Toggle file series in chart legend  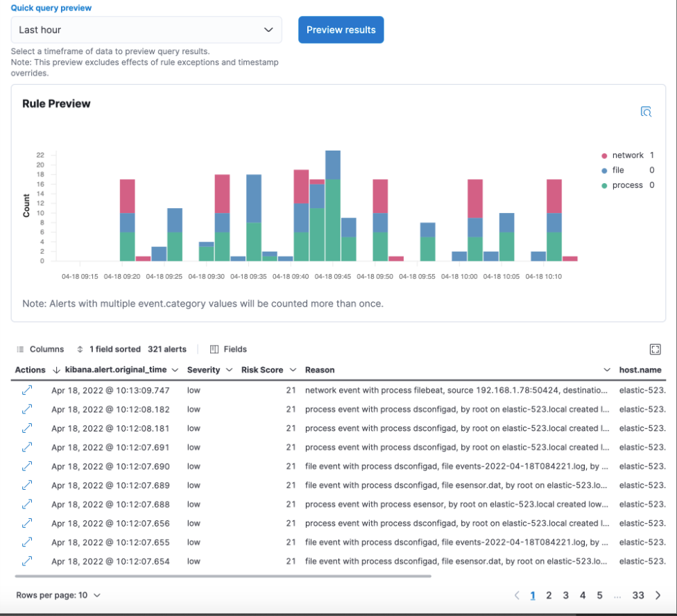coord(617,170)
